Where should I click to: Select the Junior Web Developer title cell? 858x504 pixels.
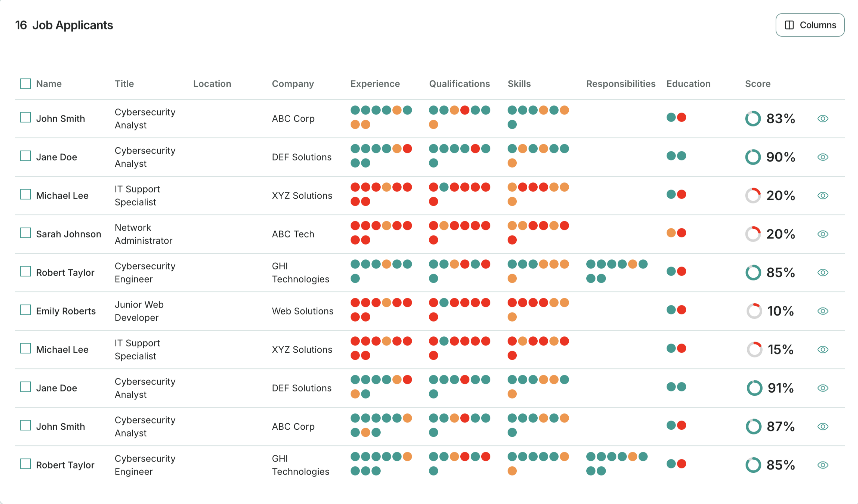coord(139,311)
